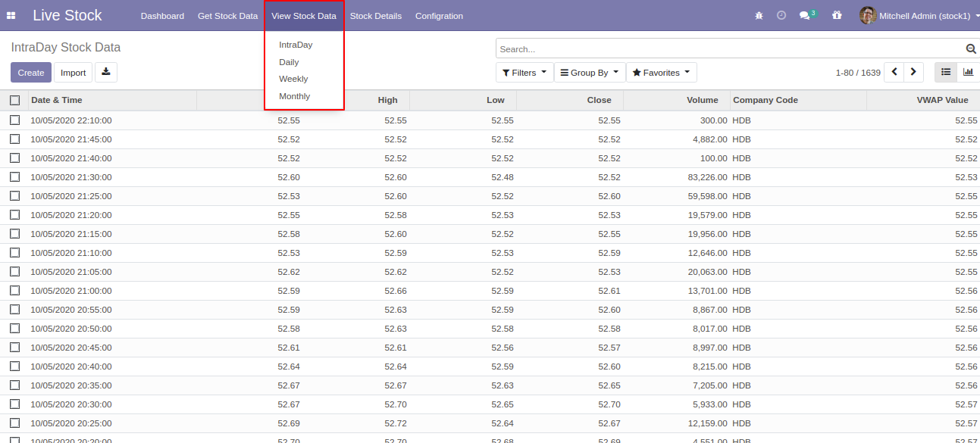Click Mitchell Admin avatar picture
Image resolution: width=980 pixels, height=443 pixels.
pyautogui.click(x=868, y=15)
